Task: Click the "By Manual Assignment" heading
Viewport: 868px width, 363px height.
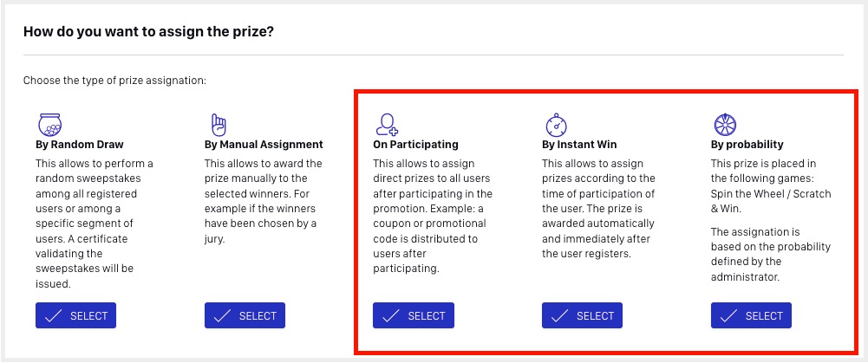Action: pos(264,145)
